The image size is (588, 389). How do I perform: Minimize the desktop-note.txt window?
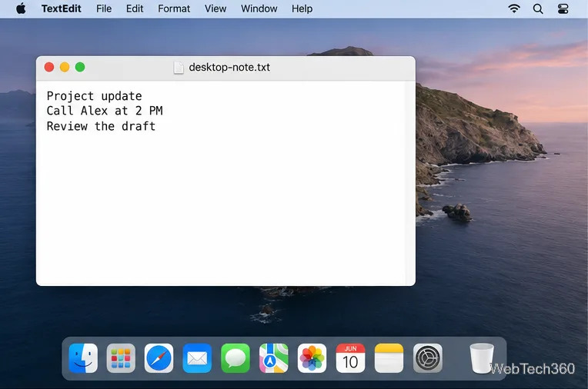pos(65,67)
